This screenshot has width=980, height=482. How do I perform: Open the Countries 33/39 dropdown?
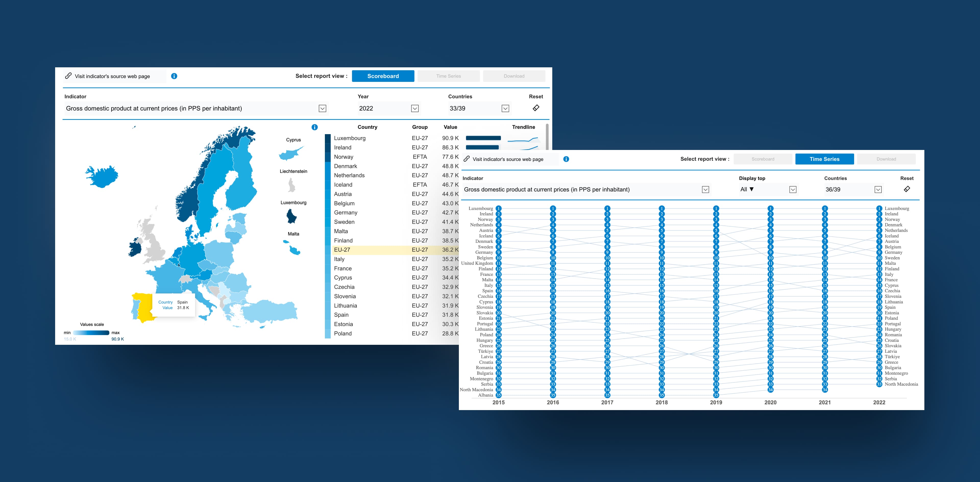(x=505, y=109)
